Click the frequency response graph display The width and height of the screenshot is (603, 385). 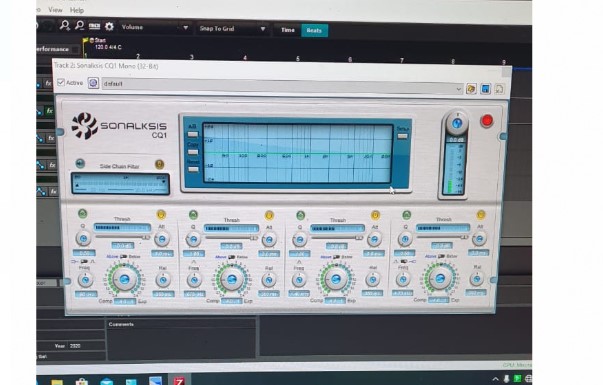point(298,153)
